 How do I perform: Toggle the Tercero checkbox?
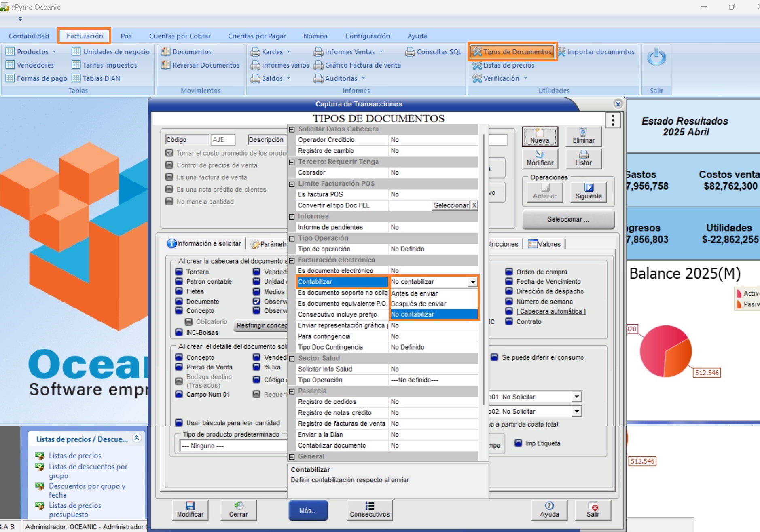[179, 272]
